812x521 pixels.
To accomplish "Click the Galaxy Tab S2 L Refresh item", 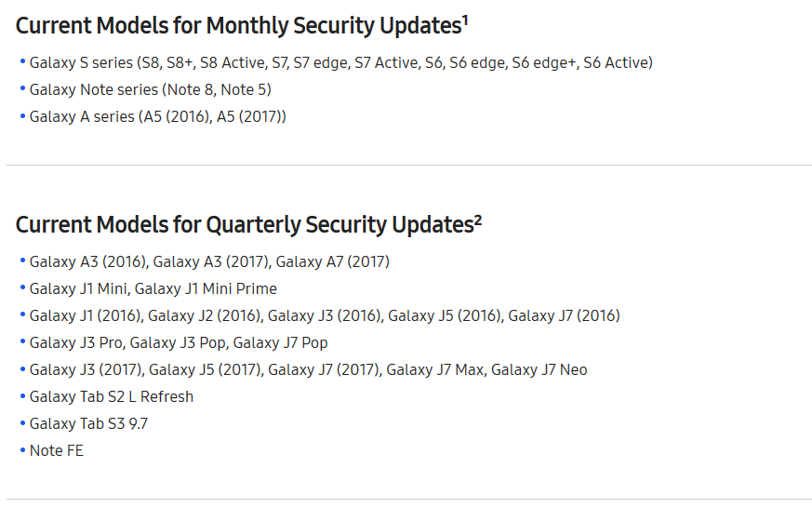I will coord(112,396).
